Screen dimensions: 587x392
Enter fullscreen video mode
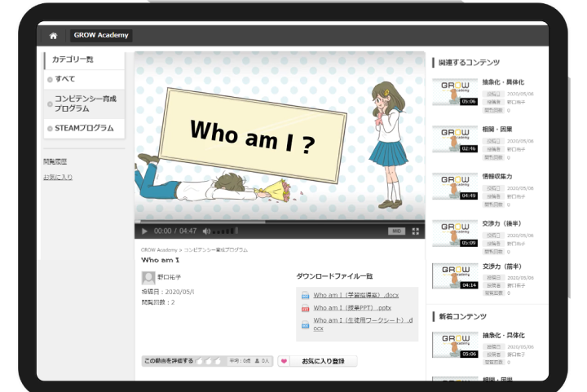tap(416, 231)
